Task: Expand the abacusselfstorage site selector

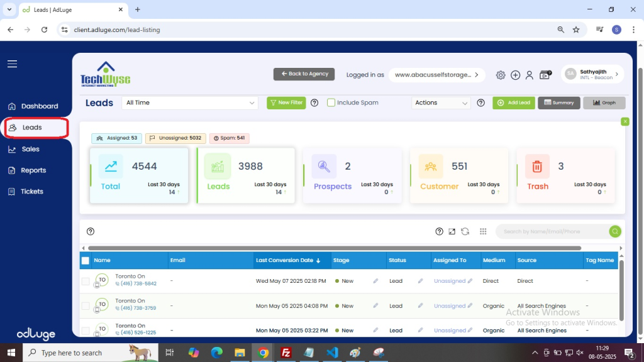Action: 436,74
